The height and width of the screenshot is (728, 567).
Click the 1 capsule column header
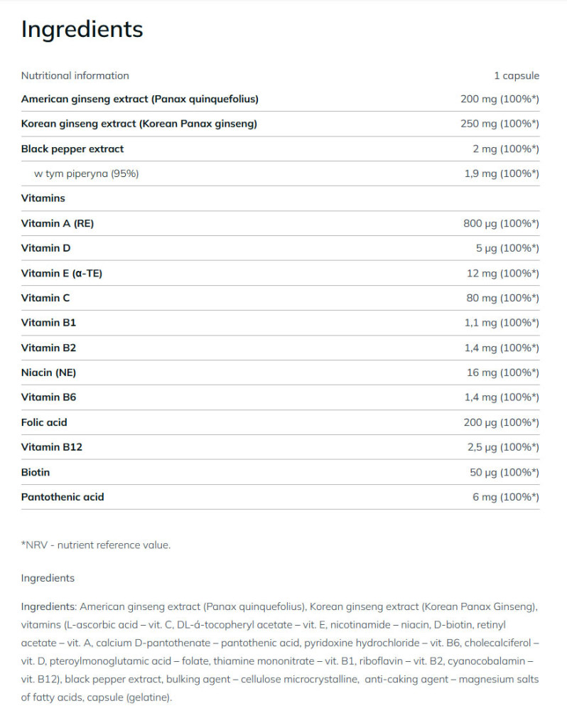pyautogui.click(x=517, y=75)
